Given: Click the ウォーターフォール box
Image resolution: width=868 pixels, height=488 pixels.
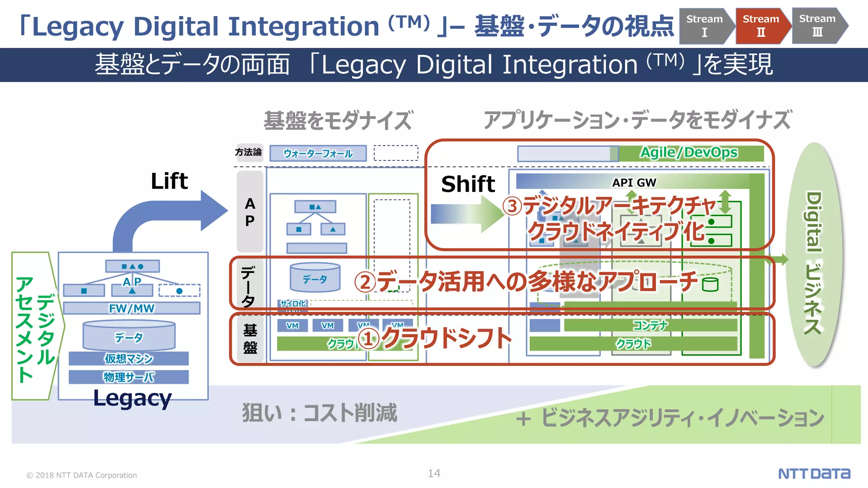Looking at the screenshot, I should point(318,153).
